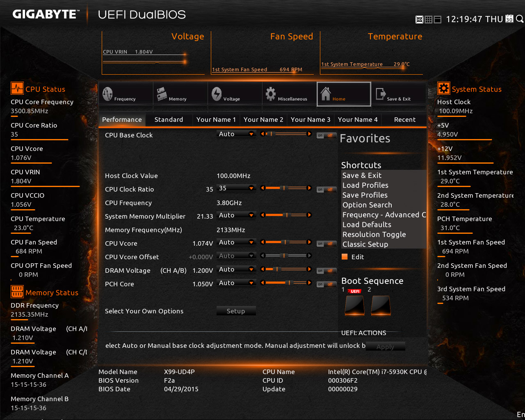525x420 pixels.
Task: Switch to the Standard tab
Action: coord(169,119)
